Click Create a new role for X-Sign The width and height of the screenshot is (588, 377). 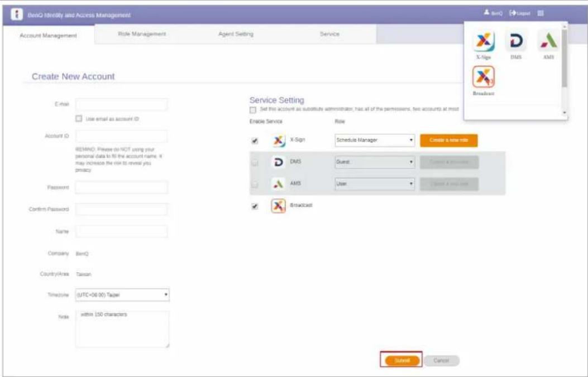click(x=449, y=141)
